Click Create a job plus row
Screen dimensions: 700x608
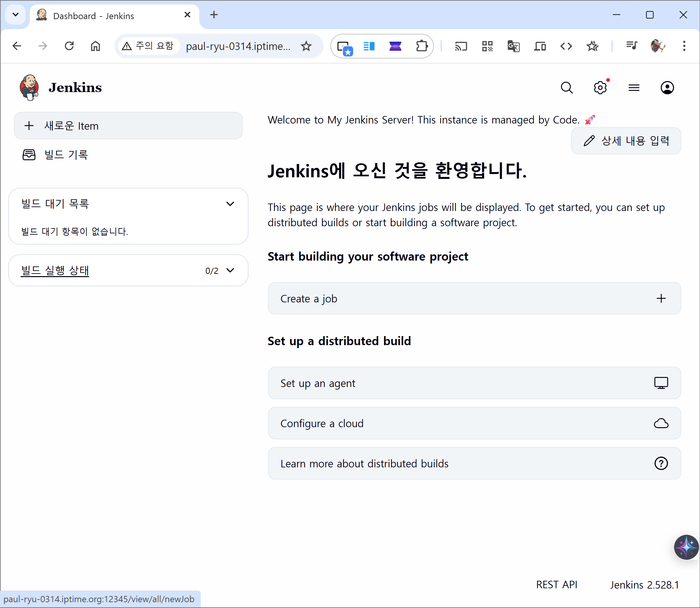(474, 298)
